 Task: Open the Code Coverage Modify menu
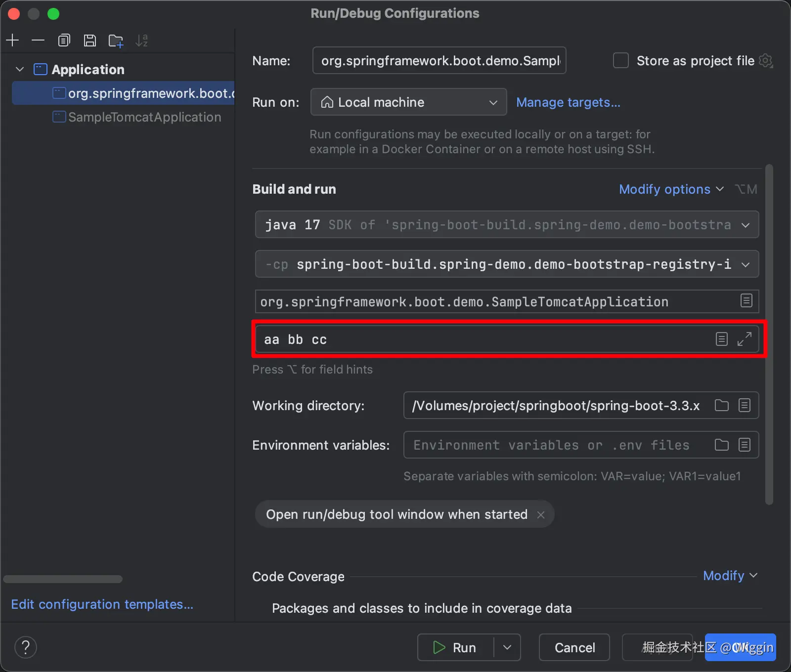click(730, 576)
